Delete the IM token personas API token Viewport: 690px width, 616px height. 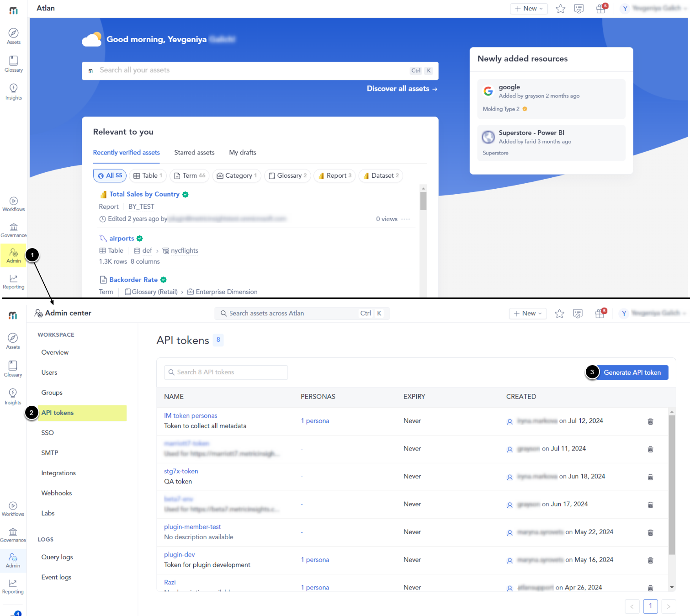[x=650, y=421]
